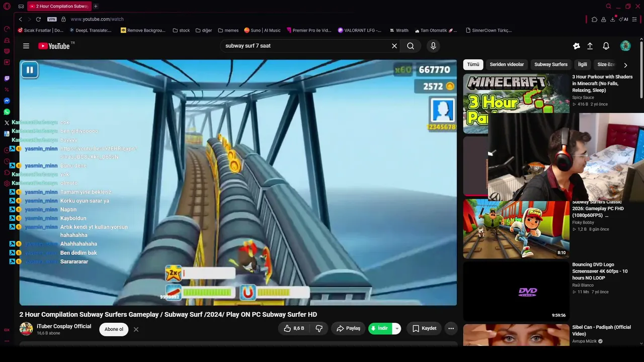644x362 pixels.
Task: Select the Subway Surfers chip
Action: (551, 64)
